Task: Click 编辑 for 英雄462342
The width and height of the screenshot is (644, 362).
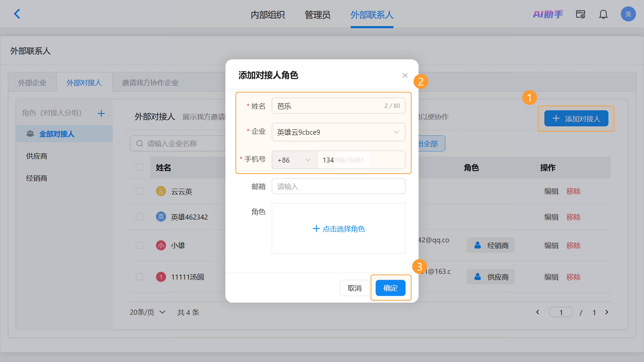Action: (x=551, y=217)
